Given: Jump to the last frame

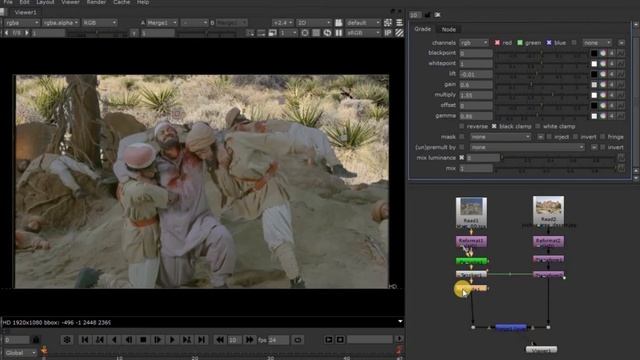Looking at the screenshot, I should [201, 340].
